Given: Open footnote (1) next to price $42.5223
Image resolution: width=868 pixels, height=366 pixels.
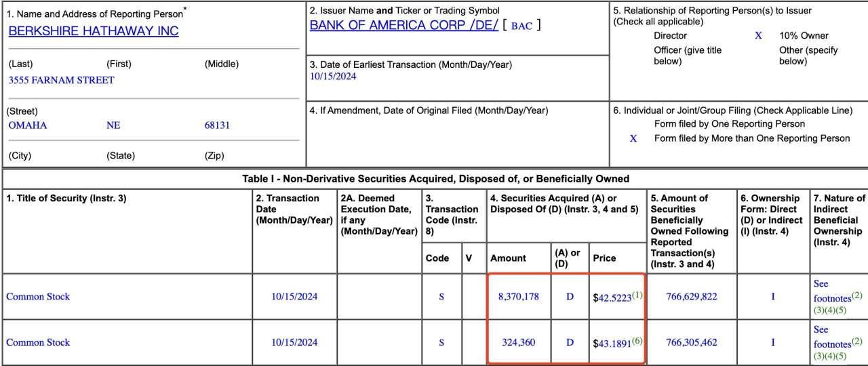Looking at the screenshot, I should (637, 295).
